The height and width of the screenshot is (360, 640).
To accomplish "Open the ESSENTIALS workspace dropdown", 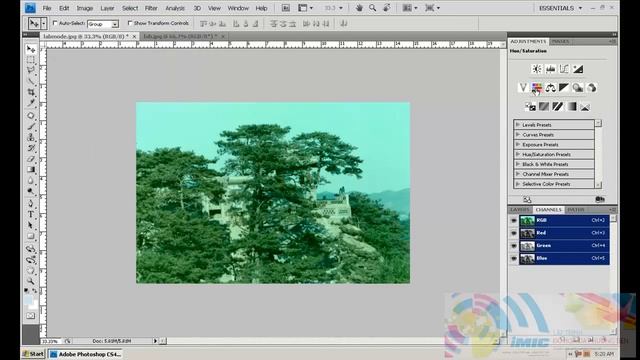I will [560, 8].
